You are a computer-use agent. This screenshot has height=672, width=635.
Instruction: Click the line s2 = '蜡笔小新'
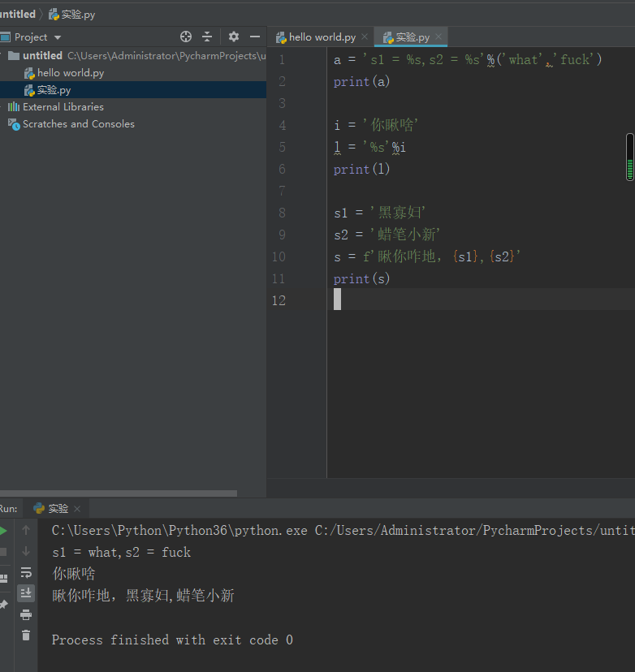(387, 235)
